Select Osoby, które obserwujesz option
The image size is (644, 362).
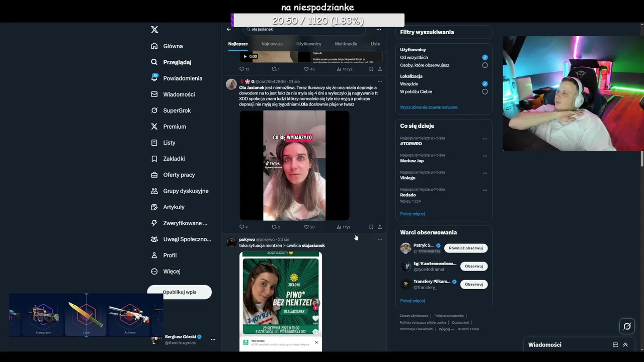(x=485, y=65)
